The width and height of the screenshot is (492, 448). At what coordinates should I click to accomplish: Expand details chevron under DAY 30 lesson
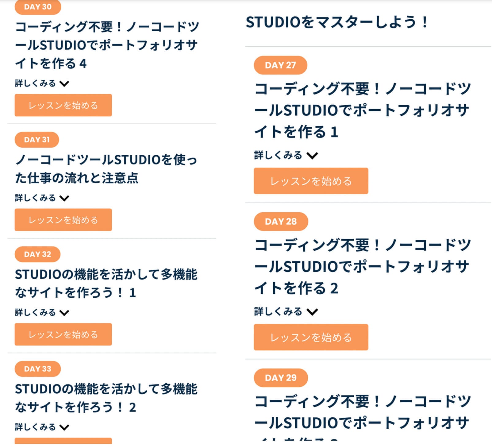pyautogui.click(x=64, y=83)
